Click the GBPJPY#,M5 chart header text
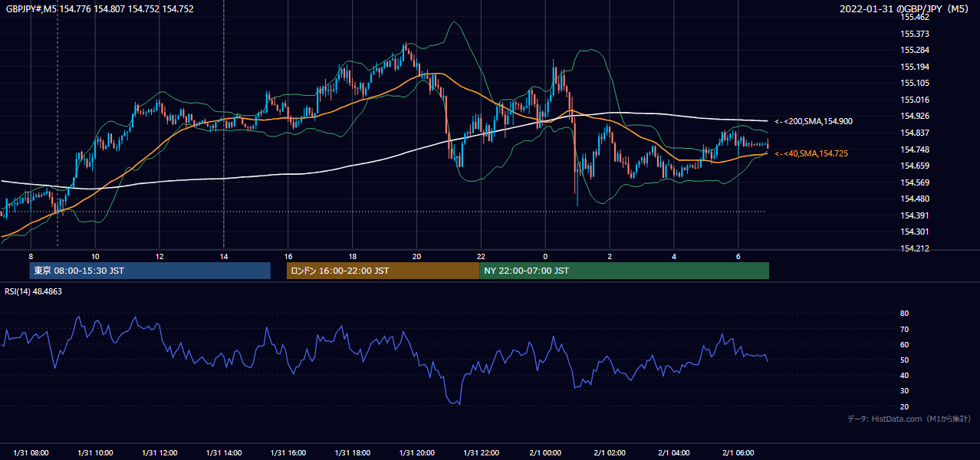Image resolution: width=980 pixels, height=460 pixels. [100, 9]
